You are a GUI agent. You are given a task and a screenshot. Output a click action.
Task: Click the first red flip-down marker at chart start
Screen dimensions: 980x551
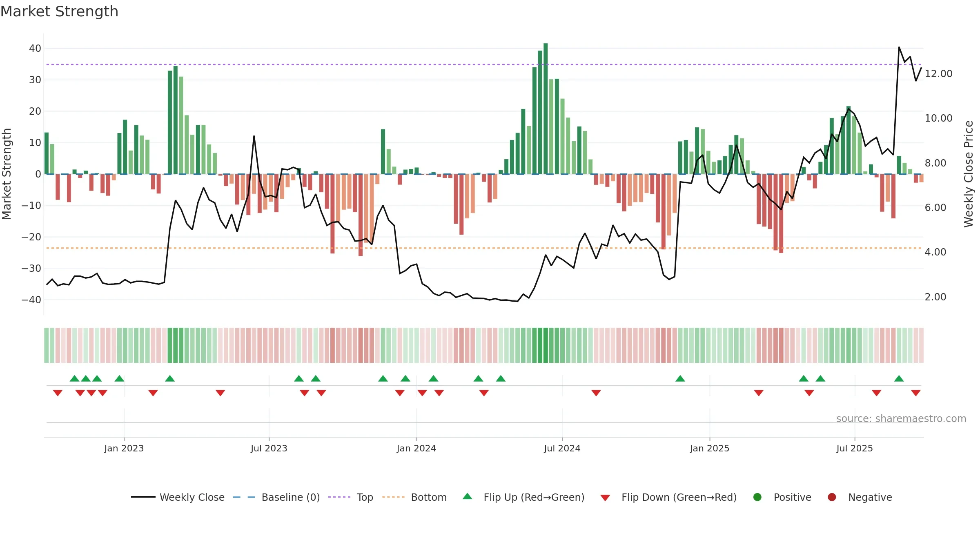58,393
